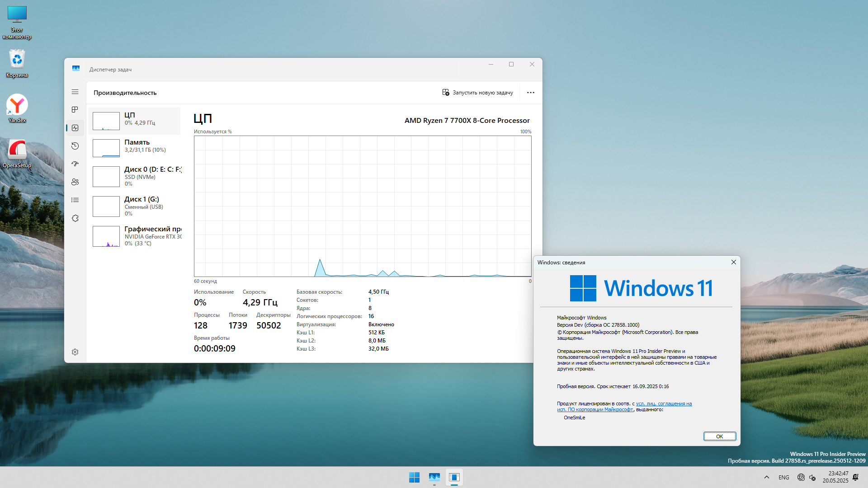
Task: Click the uptime value '0:00:09:09'
Action: (x=215, y=348)
